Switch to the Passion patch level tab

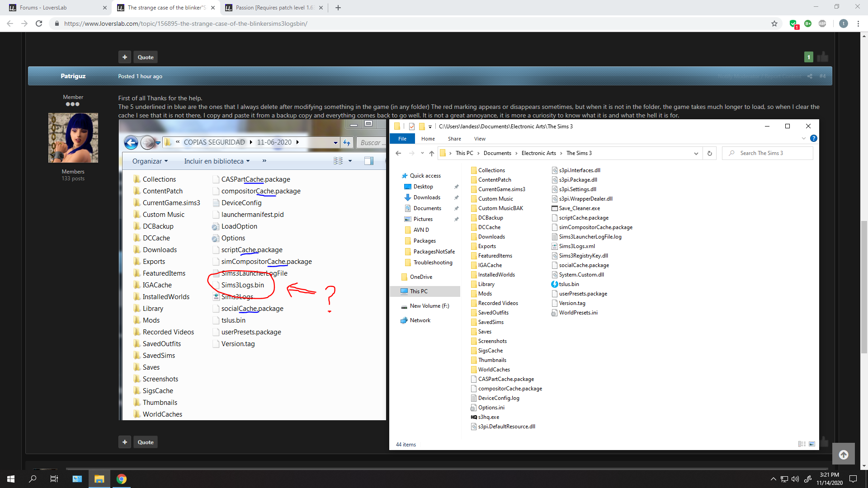click(274, 8)
